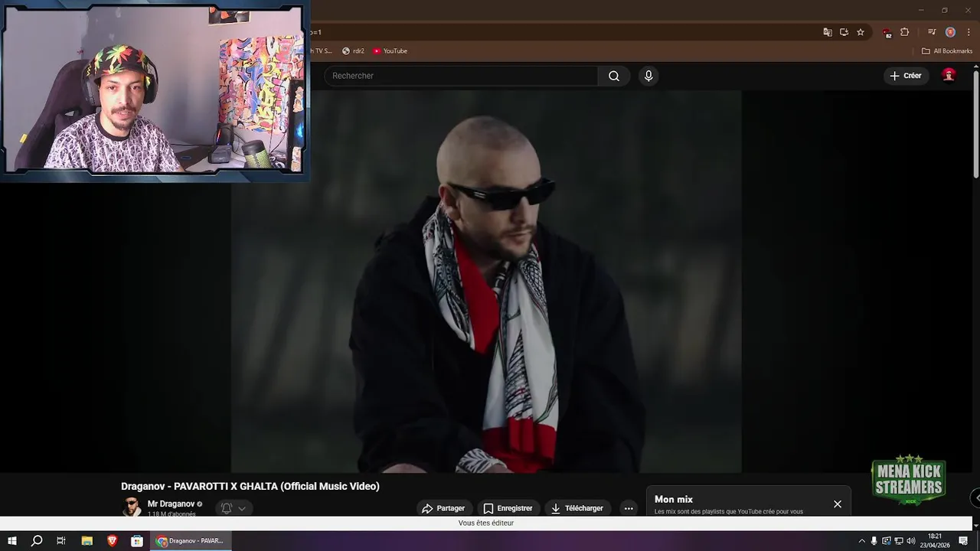Viewport: 980px width, 551px height.
Task: Bookmark this page with the star icon
Action: point(861,32)
